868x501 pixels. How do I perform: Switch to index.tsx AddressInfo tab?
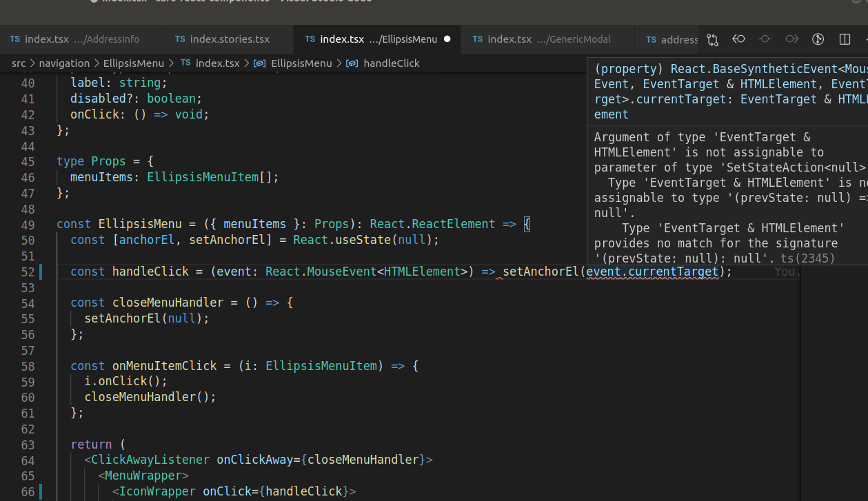81,39
